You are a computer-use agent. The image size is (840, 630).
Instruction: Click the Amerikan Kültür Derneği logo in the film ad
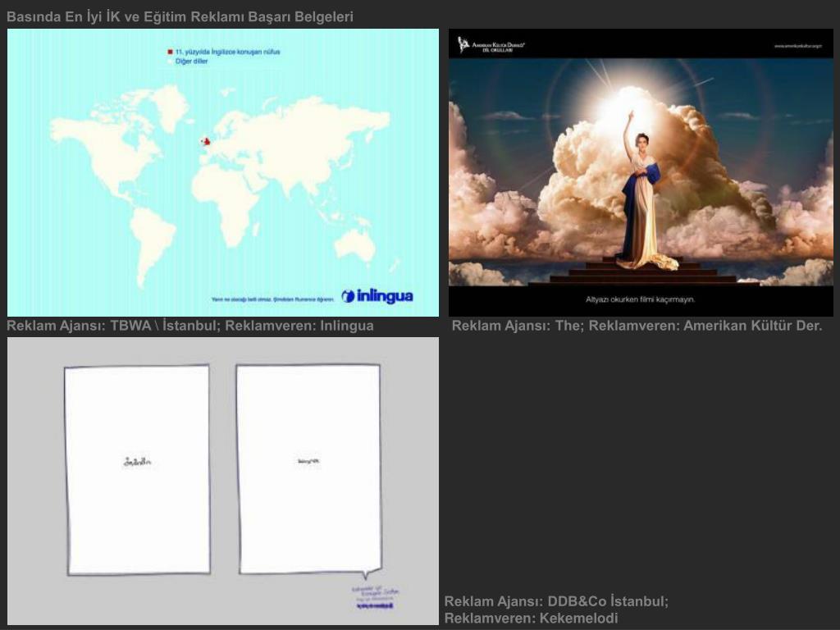click(491, 45)
